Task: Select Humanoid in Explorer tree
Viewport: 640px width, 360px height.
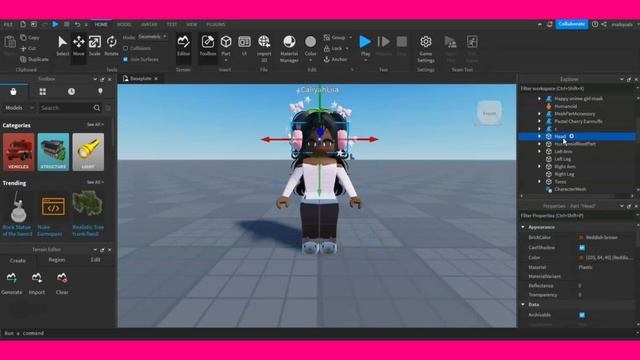Action: coord(565,106)
